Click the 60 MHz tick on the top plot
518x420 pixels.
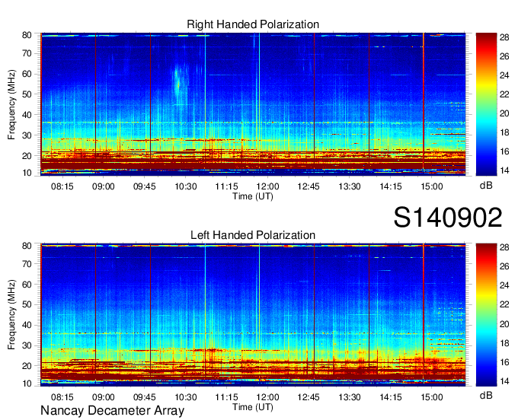click(27, 74)
